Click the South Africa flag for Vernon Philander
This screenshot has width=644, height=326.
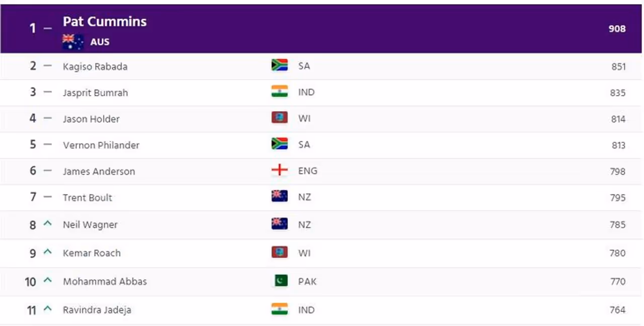[x=279, y=144]
